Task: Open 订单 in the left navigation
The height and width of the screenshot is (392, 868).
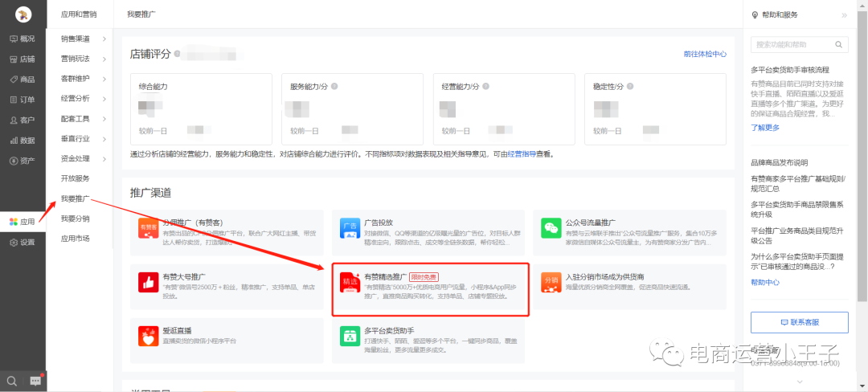Action: pyautogui.click(x=23, y=100)
